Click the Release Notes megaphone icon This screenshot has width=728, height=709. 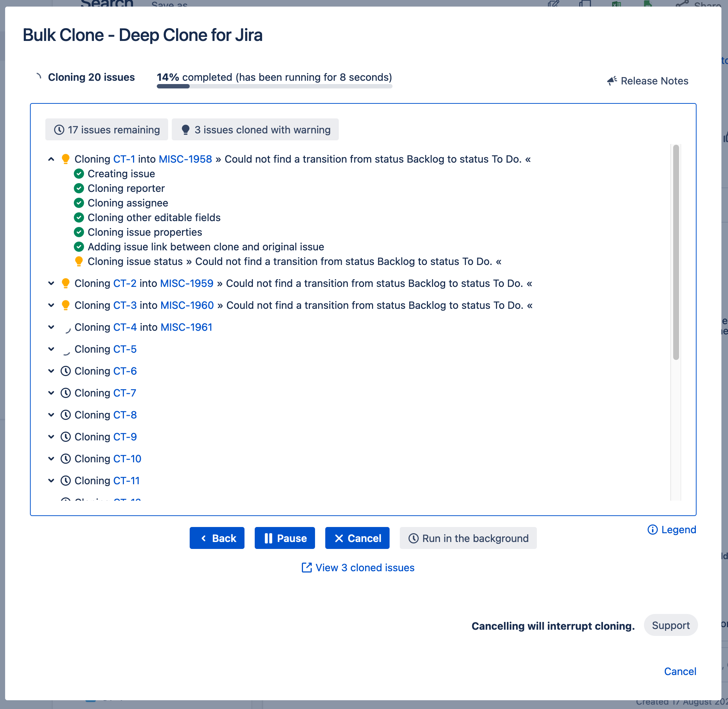pos(612,81)
